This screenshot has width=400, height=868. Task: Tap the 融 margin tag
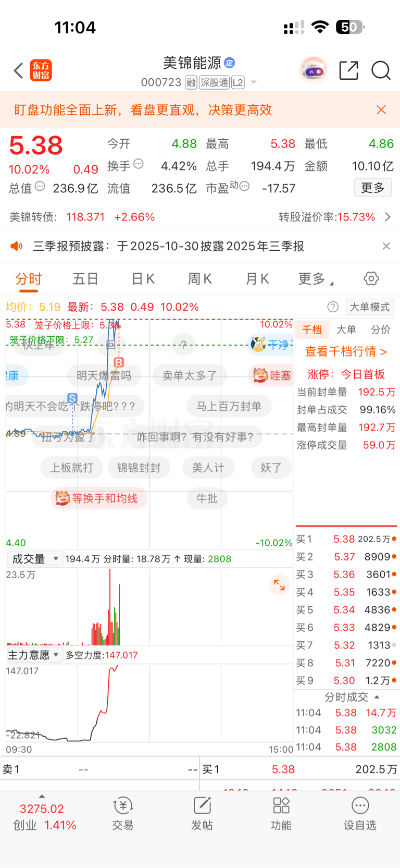click(x=191, y=82)
